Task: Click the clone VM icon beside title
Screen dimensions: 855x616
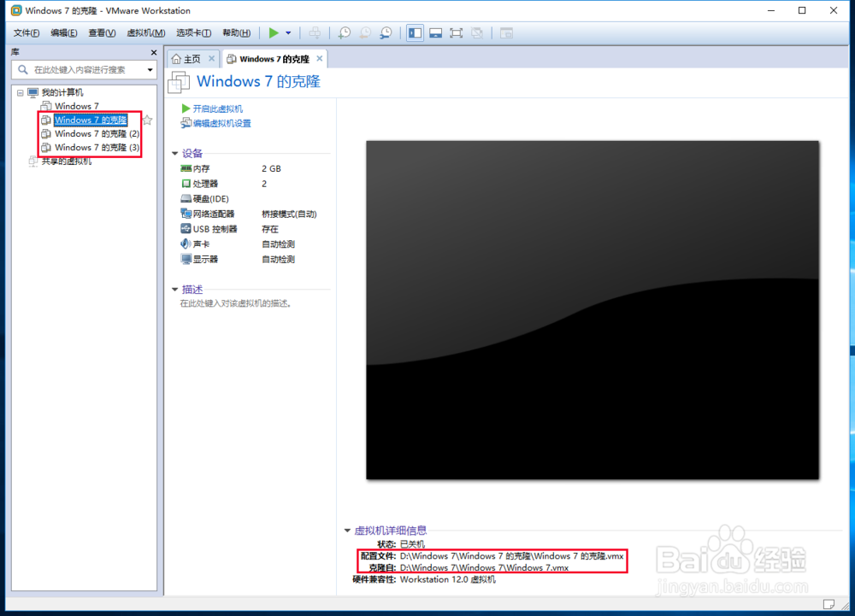Action: pyautogui.click(x=179, y=83)
